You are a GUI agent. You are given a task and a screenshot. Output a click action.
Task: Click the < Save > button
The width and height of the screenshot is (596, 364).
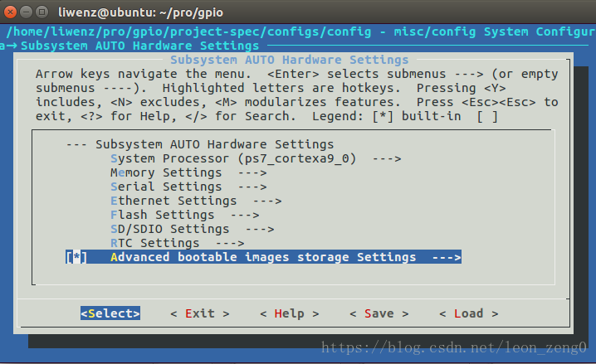pos(379,313)
